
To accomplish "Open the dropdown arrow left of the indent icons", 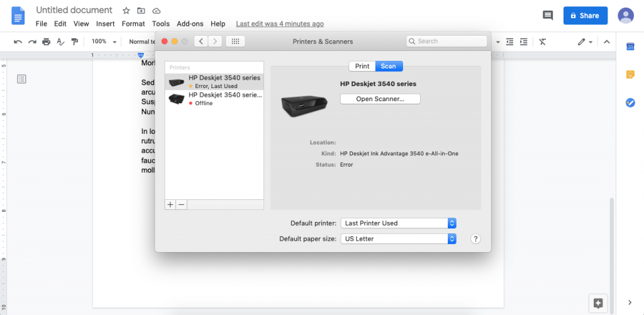I will coord(498,42).
